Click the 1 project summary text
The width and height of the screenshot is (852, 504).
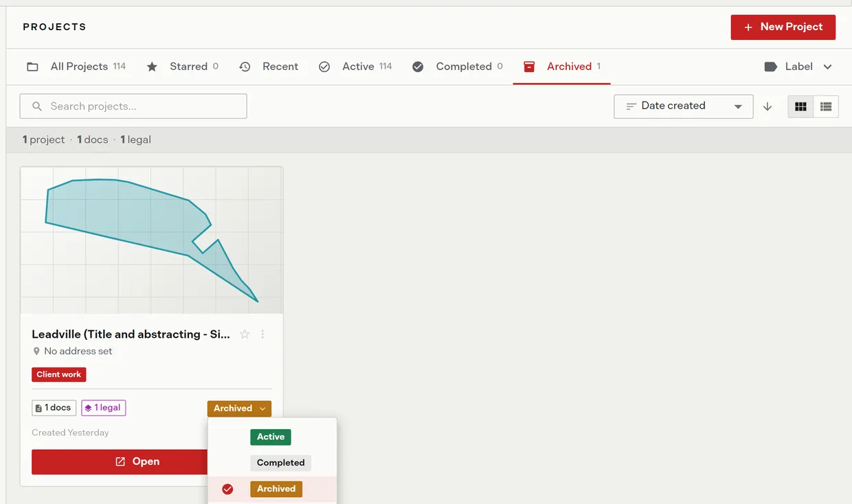(43, 139)
